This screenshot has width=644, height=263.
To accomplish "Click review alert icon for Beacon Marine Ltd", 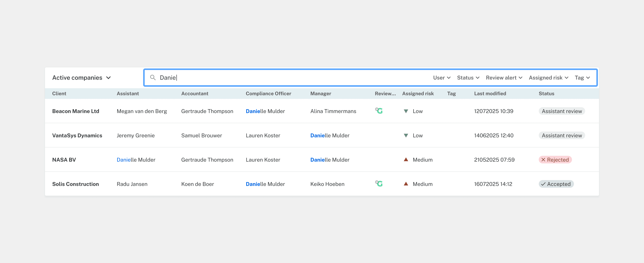I will click(x=379, y=111).
